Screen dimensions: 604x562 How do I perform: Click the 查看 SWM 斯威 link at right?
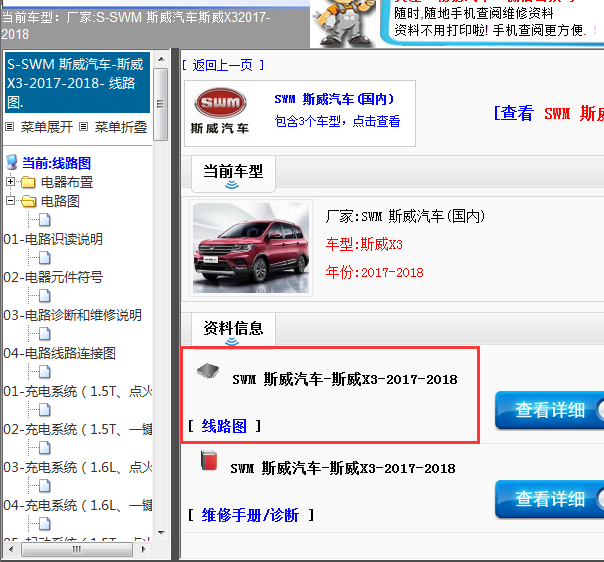coord(549,113)
